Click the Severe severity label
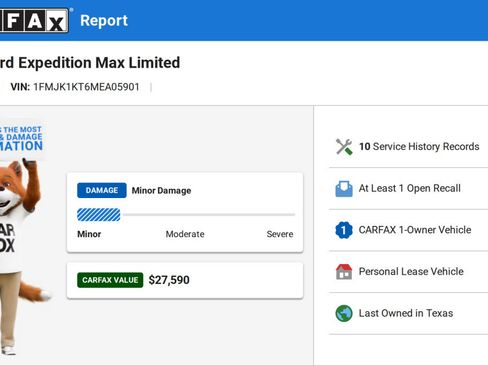Image resolution: width=488 pixels, height=366 pixels. pos(280,234)
